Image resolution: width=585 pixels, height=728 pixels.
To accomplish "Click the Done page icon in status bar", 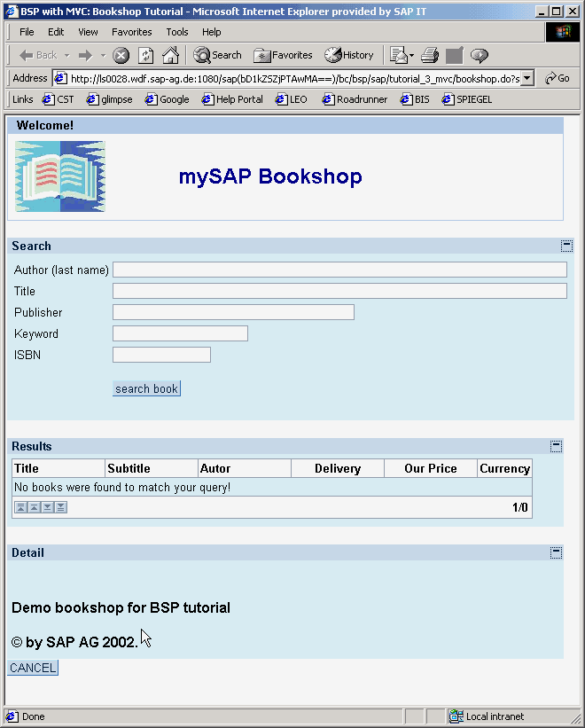I will 12,716.
